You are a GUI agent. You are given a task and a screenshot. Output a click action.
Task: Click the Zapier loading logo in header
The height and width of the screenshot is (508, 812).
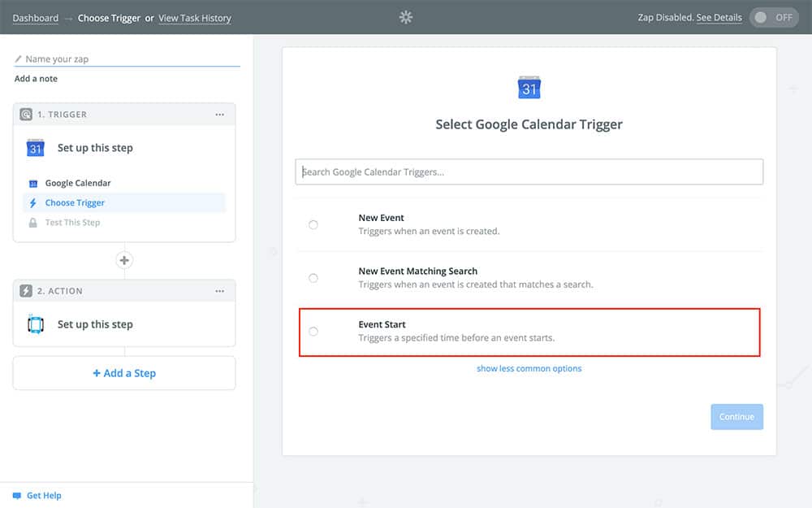406,17
